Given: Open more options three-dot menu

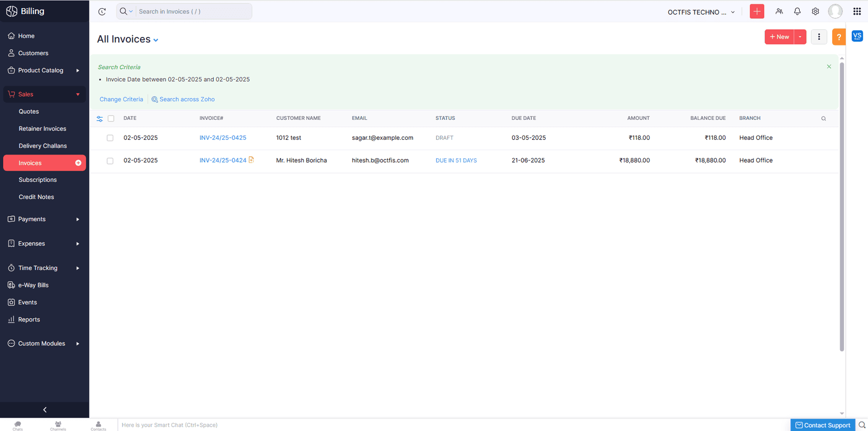Looking at the screenshot, I should [819, 37].
